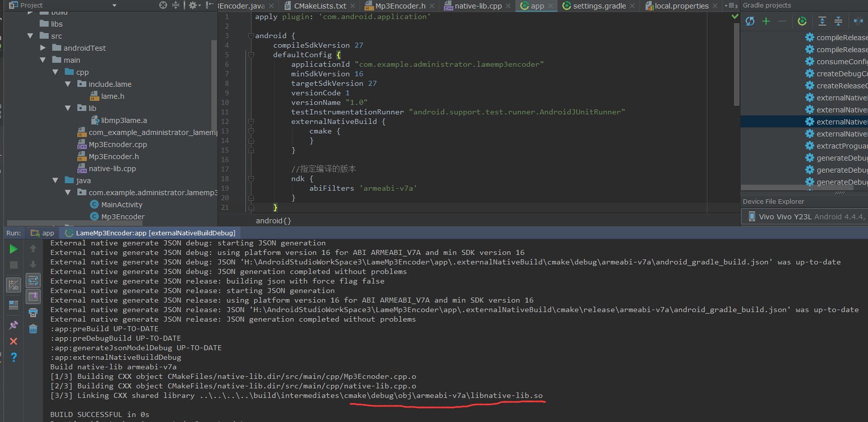868x422 pixels.
Task: Collapse the include.lame folder
Action: [x=68, y=84]
